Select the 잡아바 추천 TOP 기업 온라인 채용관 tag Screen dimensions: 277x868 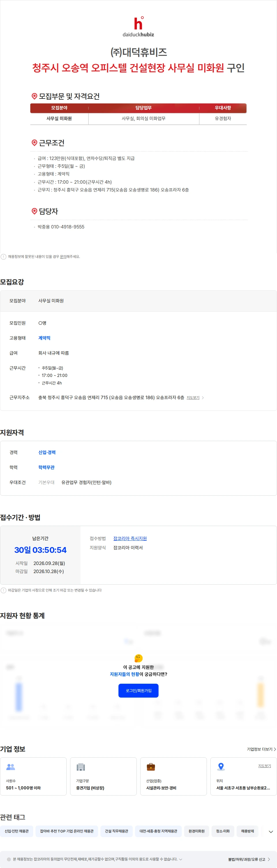pos(67,831)
